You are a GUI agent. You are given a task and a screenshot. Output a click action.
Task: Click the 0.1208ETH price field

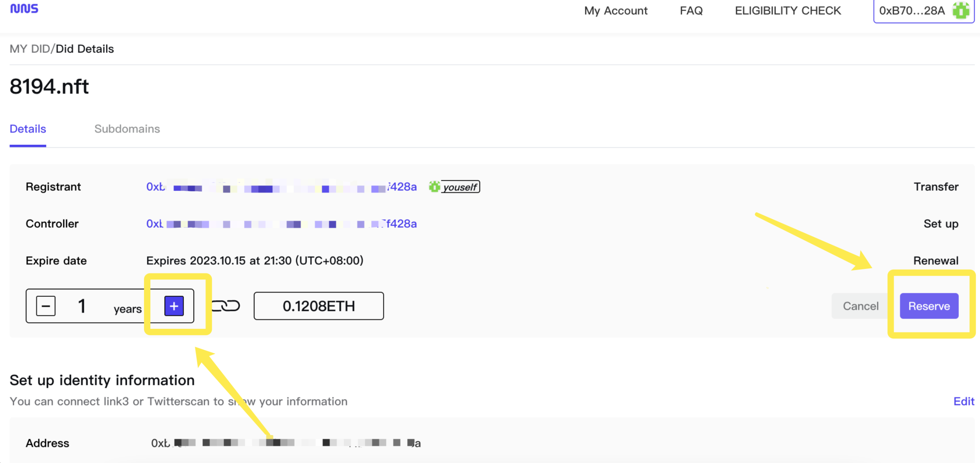pos(318,306)
